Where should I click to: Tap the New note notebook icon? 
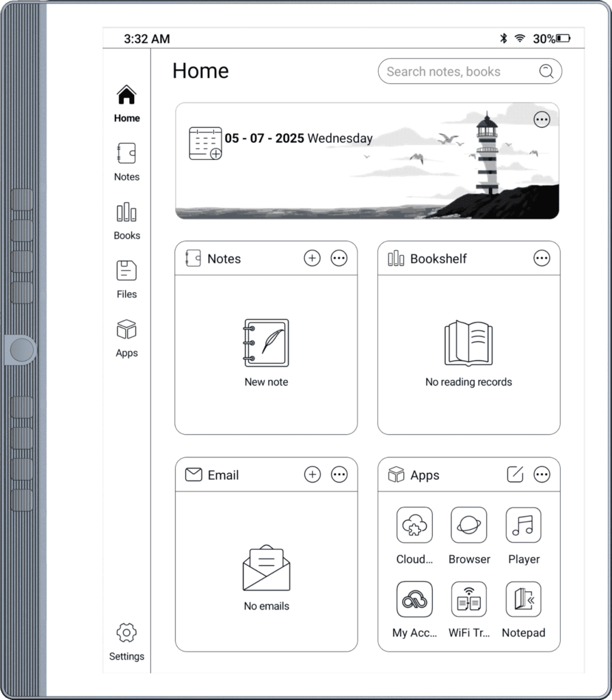266,343
